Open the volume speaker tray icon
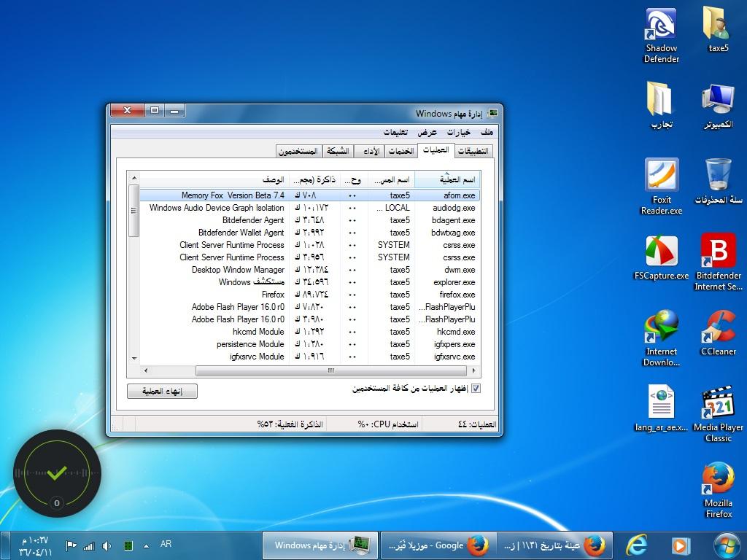 click(x=107, y=545)
